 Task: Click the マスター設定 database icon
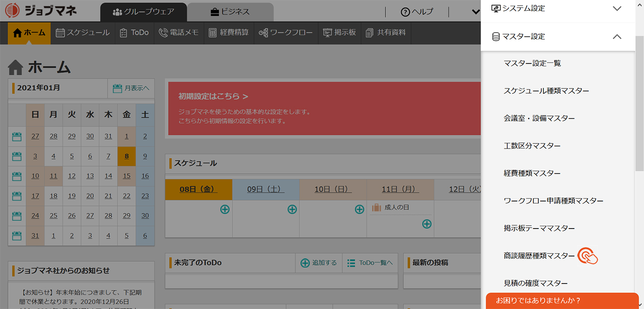(496, 36)
